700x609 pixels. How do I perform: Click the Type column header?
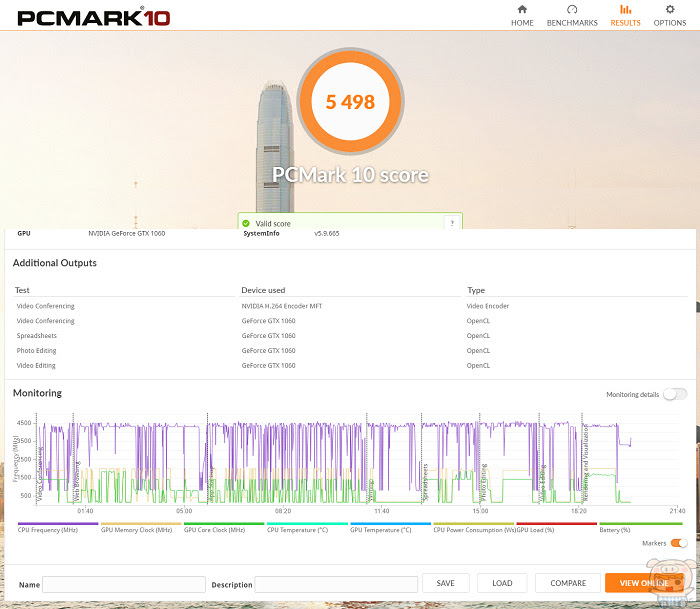[476, 290]
